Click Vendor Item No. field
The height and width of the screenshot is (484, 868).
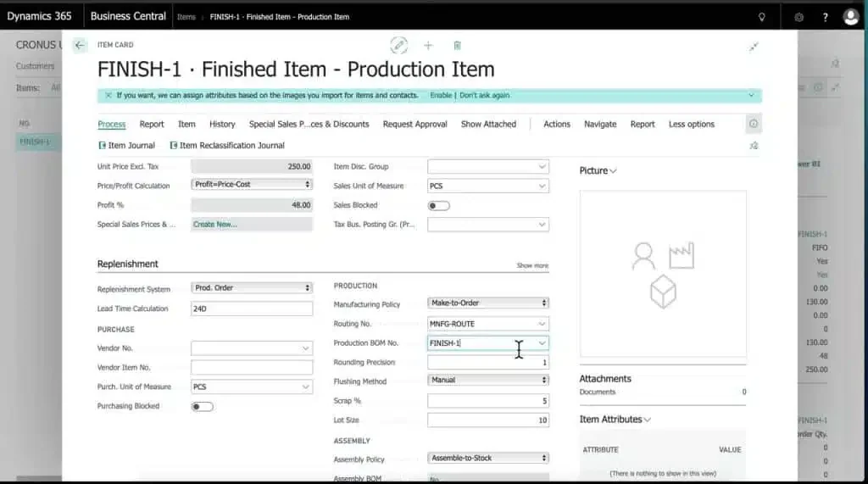pos(252,367)
